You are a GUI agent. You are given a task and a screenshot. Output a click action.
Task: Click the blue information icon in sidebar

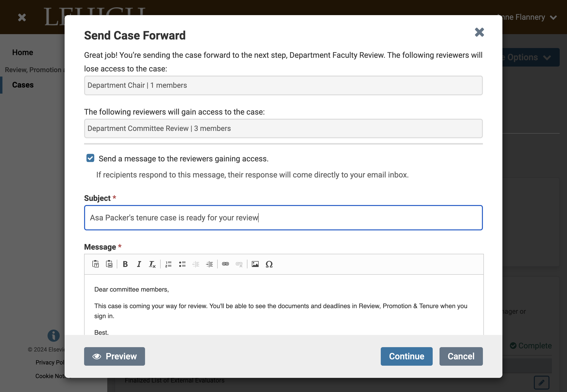point(54,335)
